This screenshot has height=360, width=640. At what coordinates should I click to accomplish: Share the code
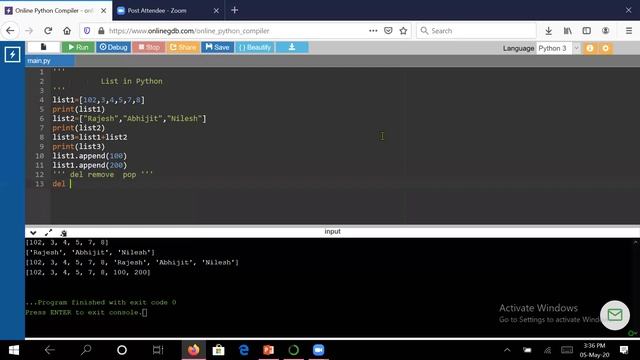click(183, 47)
